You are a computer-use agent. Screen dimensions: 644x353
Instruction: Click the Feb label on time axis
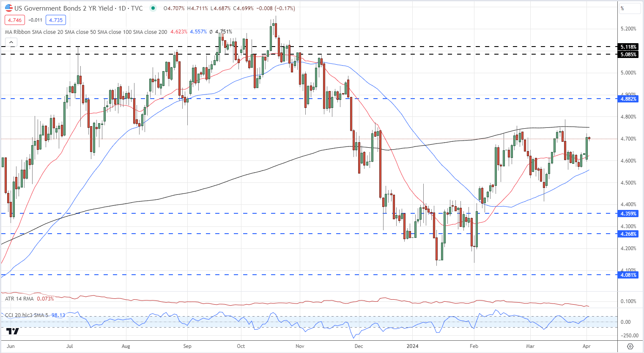pos(474,346)
